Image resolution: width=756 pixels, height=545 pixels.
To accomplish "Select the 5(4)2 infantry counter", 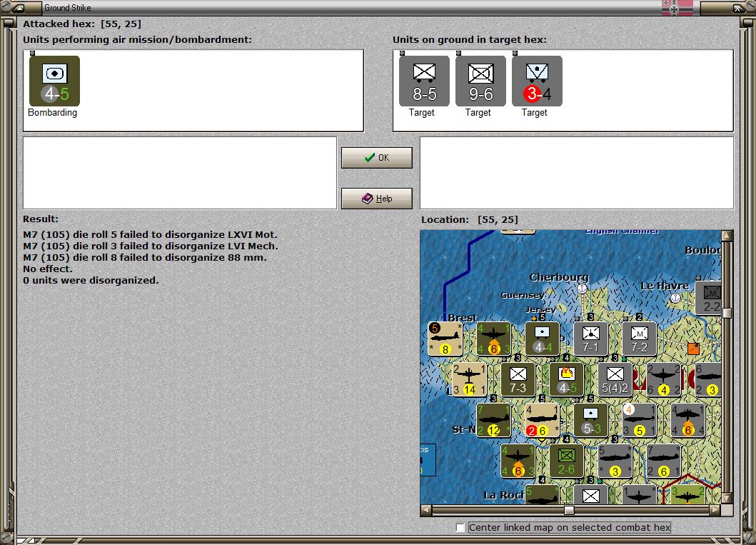I will click(615, 381).
